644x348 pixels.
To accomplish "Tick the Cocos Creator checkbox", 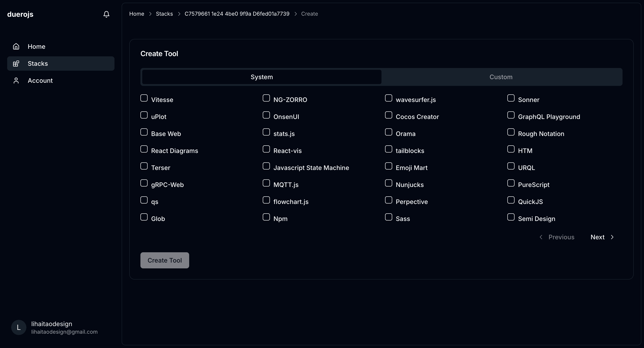I will pos(388,115).
